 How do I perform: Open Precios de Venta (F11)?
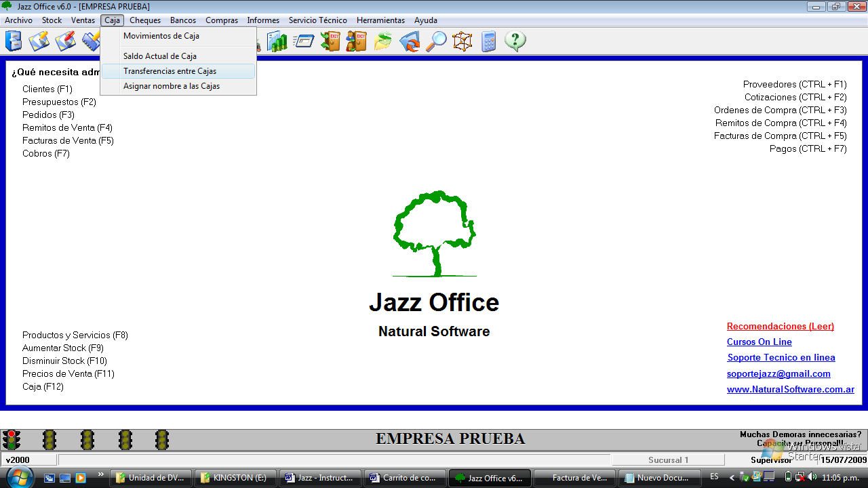click(x=68, y=373)
